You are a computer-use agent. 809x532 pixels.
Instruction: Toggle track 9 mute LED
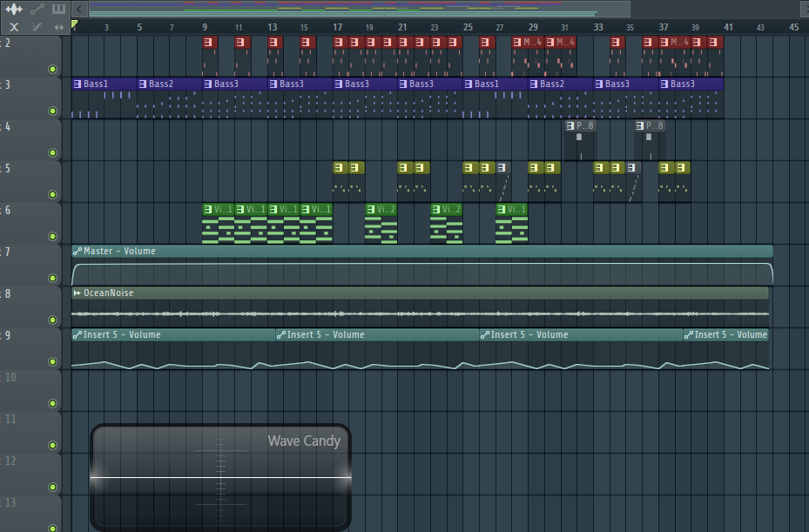point(52,361)
